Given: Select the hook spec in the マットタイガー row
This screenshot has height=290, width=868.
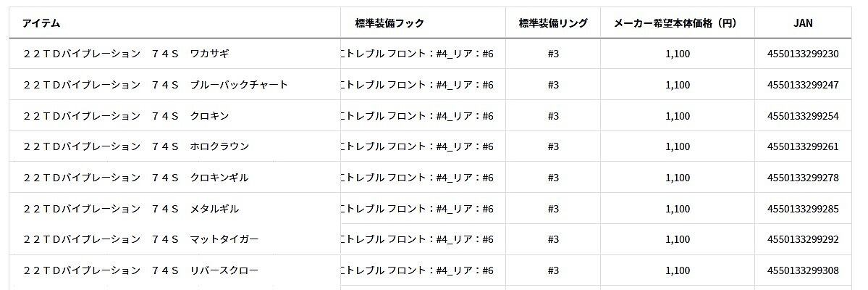Looking at the screenshot, I should click(x=418, y=239).
